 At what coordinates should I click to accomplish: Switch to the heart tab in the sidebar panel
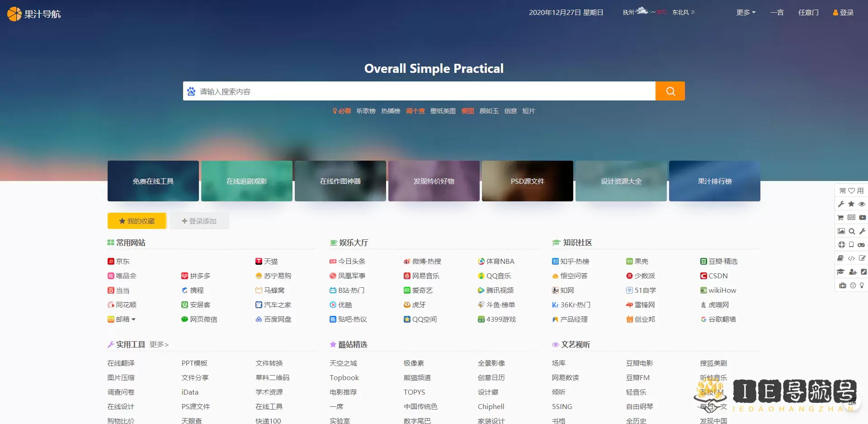tap(852, 191)
